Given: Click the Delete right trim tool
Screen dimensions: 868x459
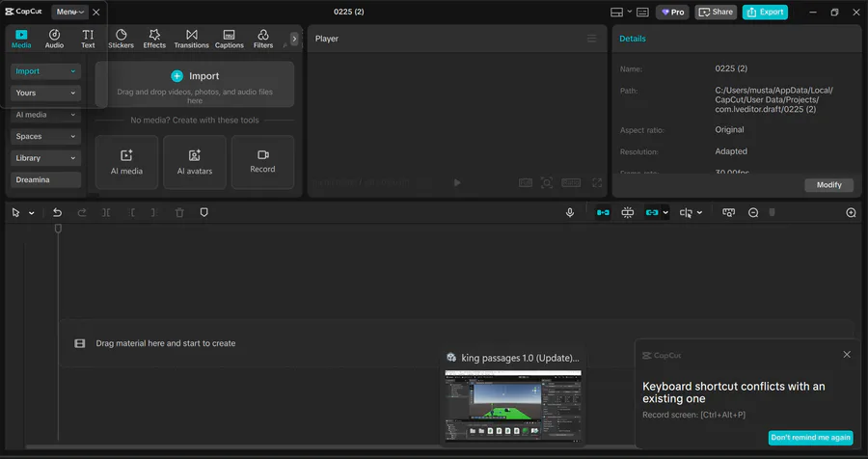Looking at the screenshot, I should pos(154,212).
